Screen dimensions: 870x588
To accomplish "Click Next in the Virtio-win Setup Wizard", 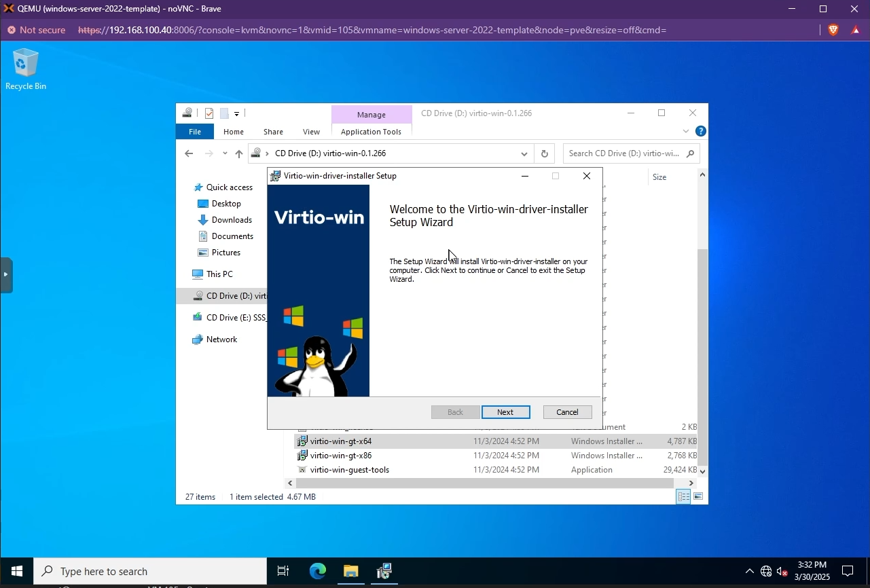I will pyautogui.click(x=505, y=411).
